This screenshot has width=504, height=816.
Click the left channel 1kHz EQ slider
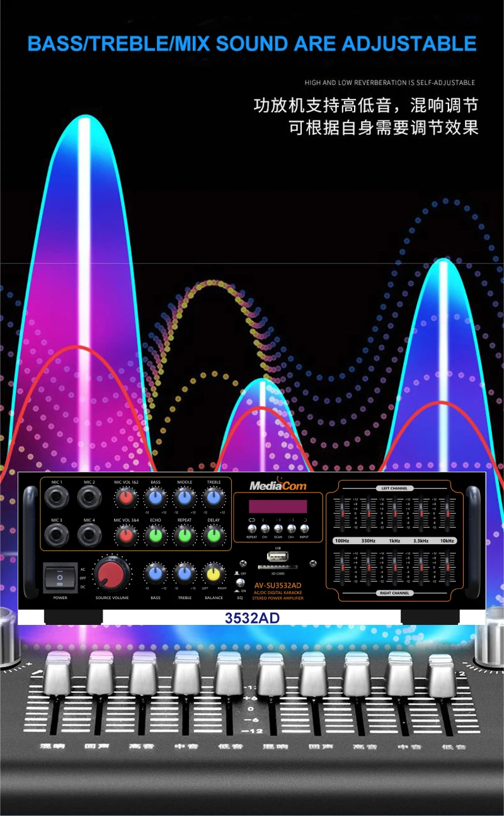click(x=394, y=513)
